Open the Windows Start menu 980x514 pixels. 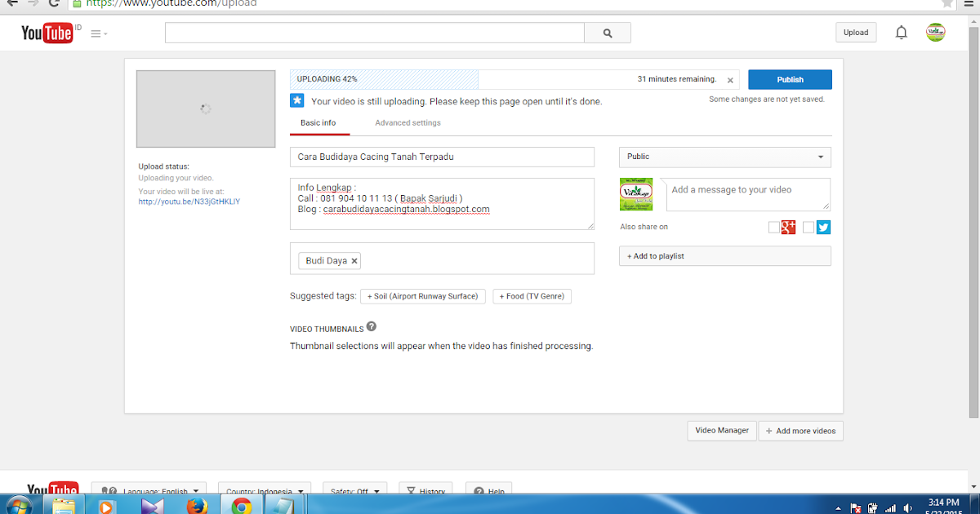[x=20, y=505]
